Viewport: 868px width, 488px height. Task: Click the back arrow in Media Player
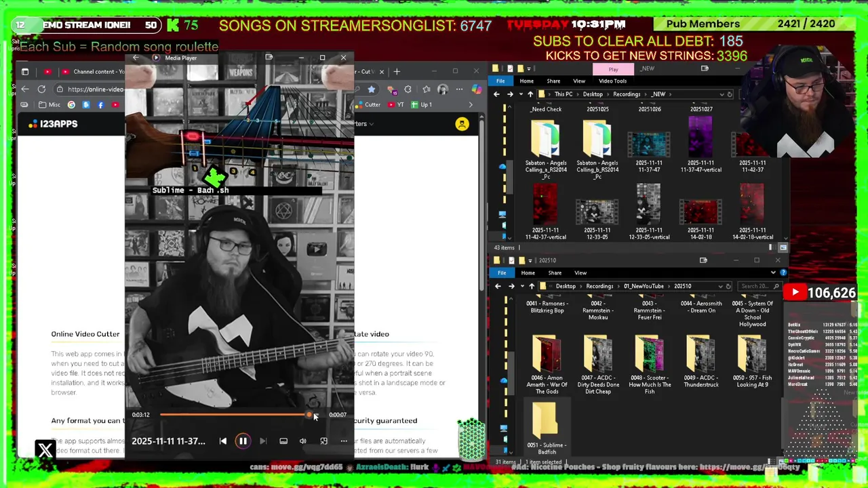136,58
